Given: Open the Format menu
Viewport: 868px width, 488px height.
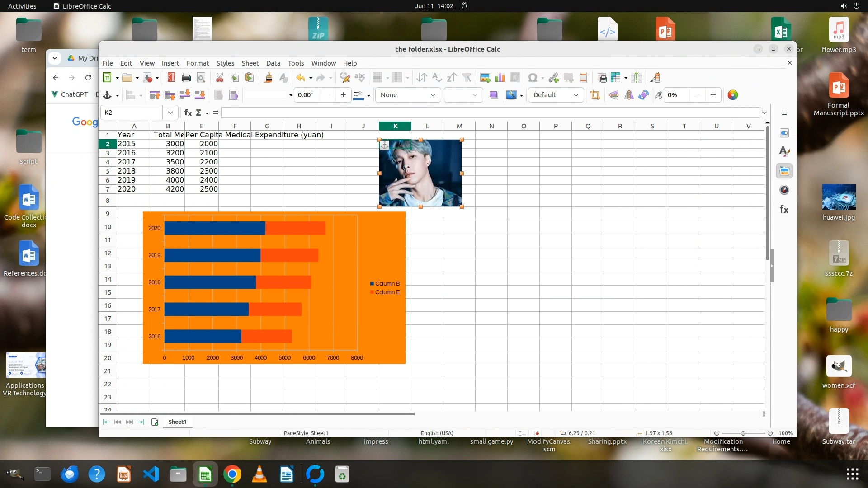Looking at the screenshot, I should pos(198,63).
